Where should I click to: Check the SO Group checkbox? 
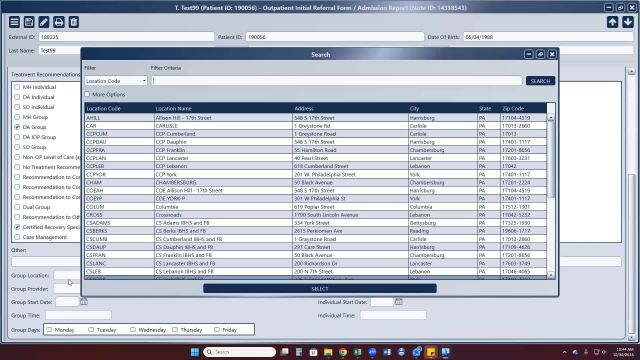17,147
